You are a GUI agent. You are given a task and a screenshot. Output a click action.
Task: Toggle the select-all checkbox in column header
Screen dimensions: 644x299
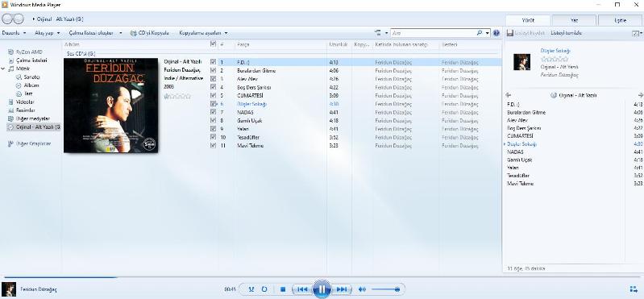pos(213,44)
